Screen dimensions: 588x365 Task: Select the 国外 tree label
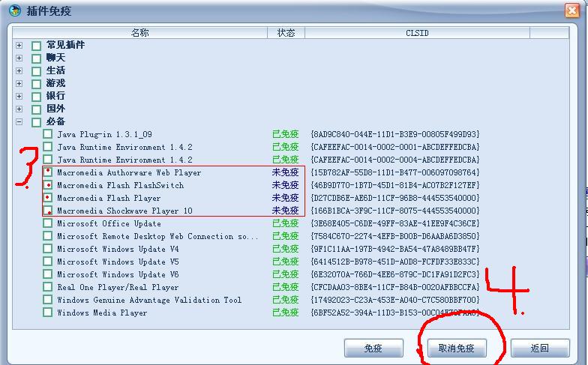tap(55, 109)
